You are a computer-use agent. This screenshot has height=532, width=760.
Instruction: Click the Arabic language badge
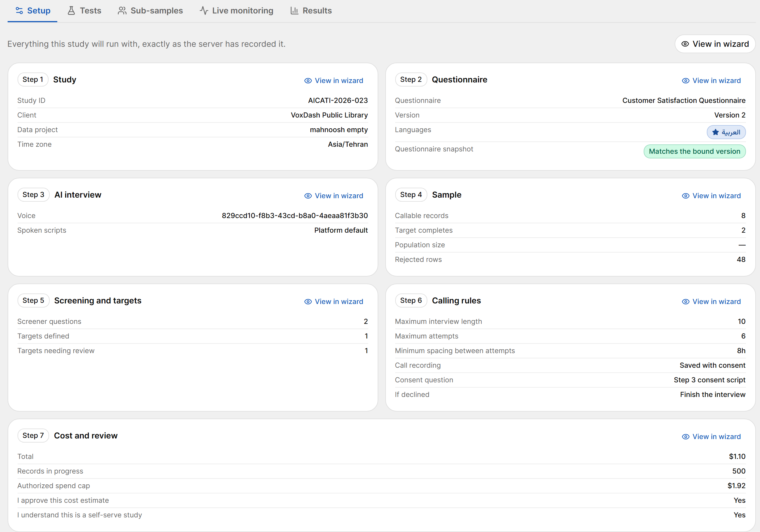click(x=726, y=132)
